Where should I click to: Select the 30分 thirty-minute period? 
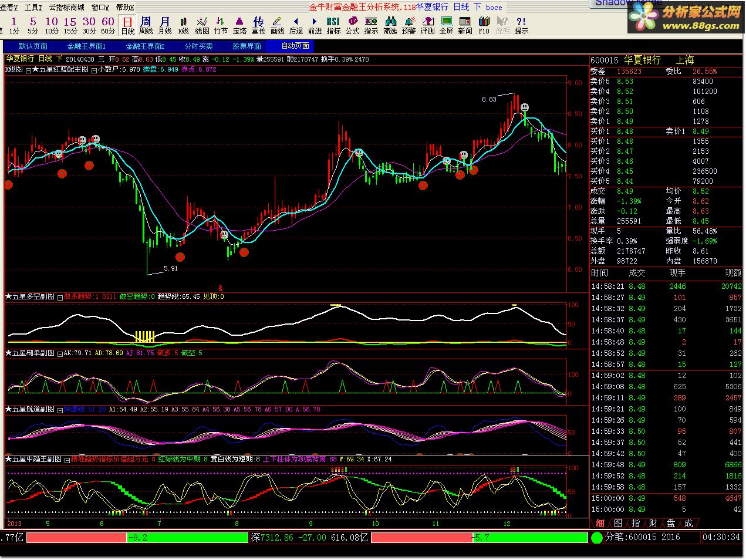pyautogui.click(x=89, y=25)
